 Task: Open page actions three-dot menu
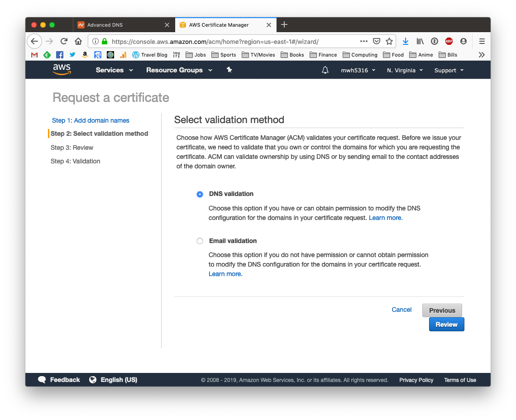[x=363, y=41]
